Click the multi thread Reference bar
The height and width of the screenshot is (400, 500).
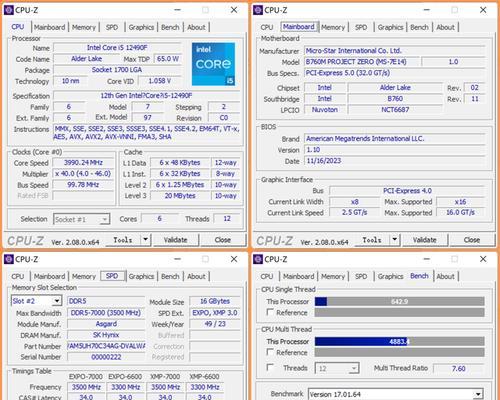click(399, 352)
